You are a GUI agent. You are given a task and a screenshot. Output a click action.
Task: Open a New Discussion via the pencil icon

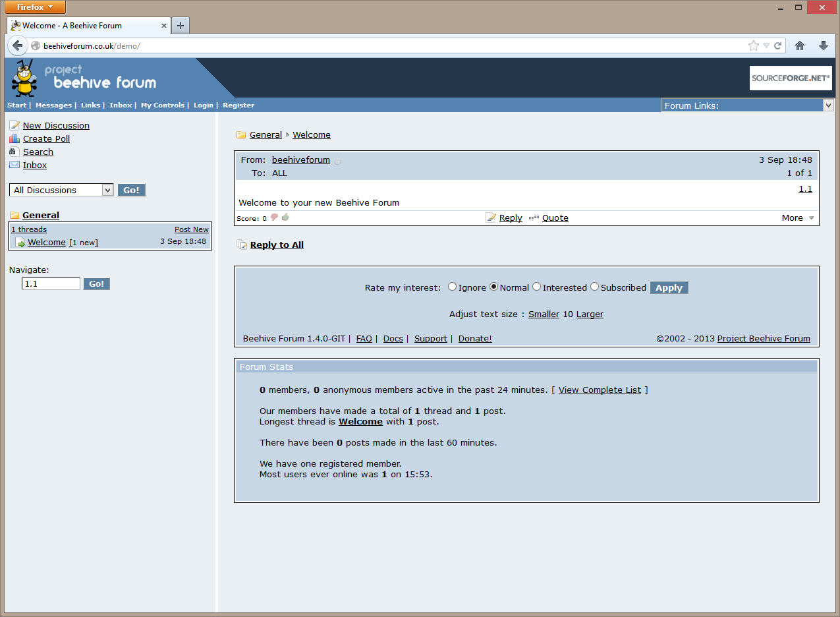coord(13,125)
